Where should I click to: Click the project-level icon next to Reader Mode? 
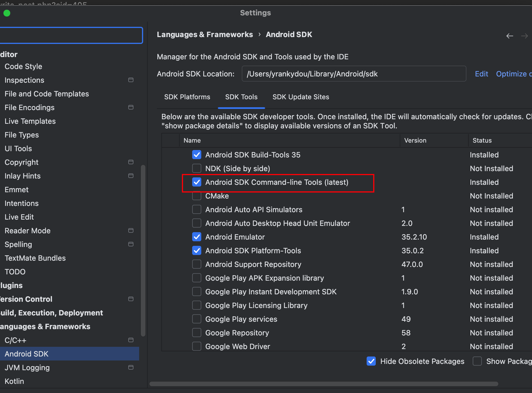click(x=131, y=230)
